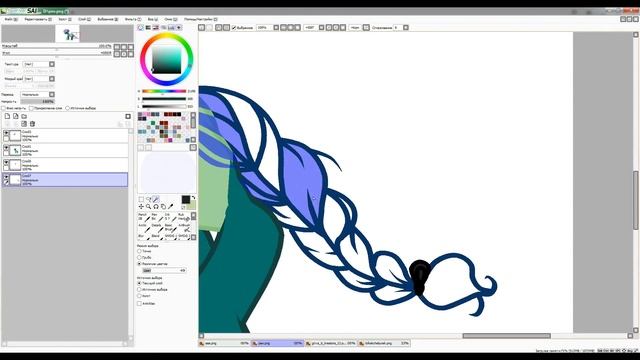This screenshot has height=360, width=640.
Task: Select the current layer source radio option
Action: coord(139,283)
